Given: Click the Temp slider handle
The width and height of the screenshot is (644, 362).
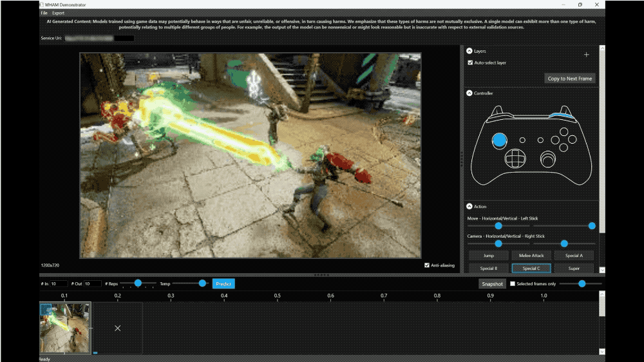Looking at the screenshot, I should pyautogui.click(x=202, y=283).
